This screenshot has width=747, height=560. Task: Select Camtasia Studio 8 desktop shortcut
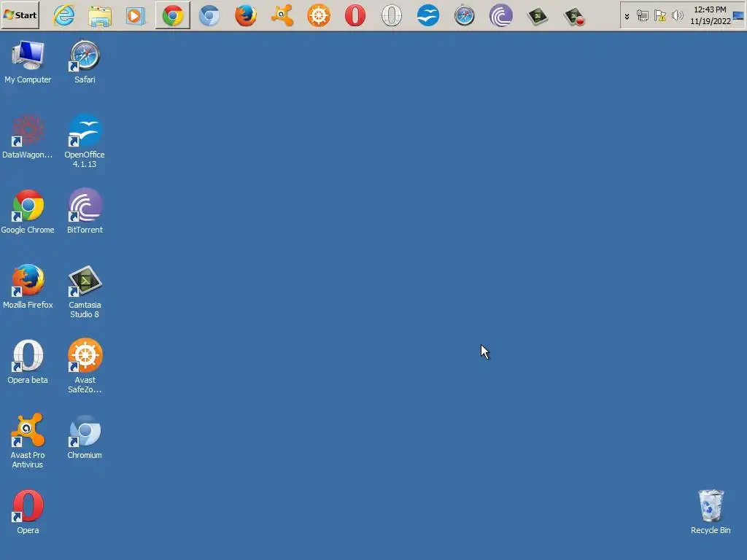pyautogui.click(x=85, y=292)
